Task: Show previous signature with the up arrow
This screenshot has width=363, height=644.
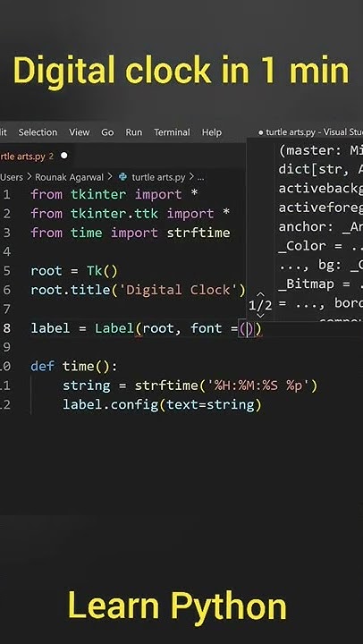Action: (260, 294)
